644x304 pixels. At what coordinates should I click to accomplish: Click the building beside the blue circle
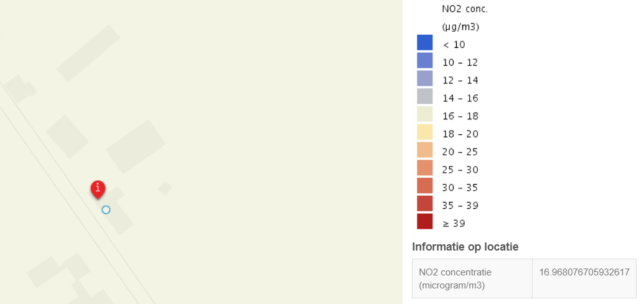pyautogui.click(x=116, y=213)
